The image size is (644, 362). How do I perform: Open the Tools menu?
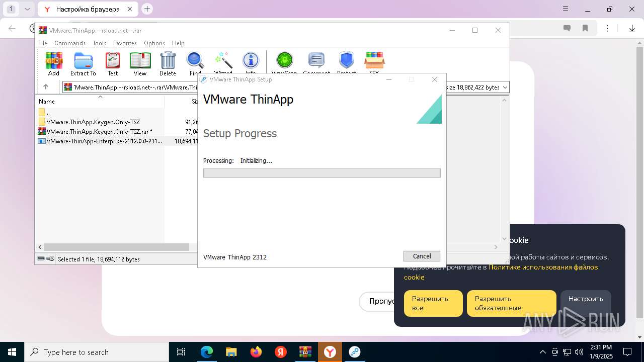click(99, 43)
